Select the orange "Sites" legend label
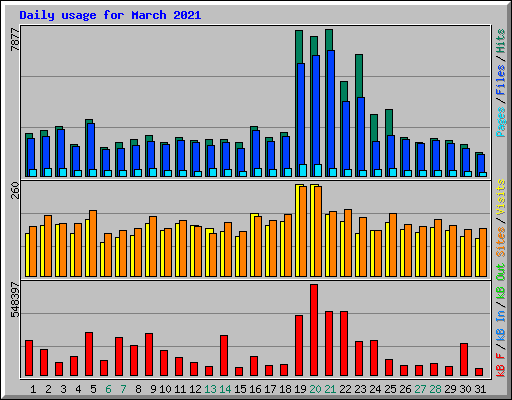 500,242
